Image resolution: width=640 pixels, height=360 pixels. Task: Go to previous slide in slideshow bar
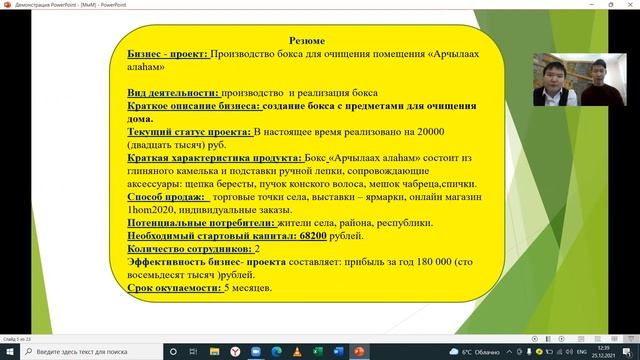(x=535, y=339)
